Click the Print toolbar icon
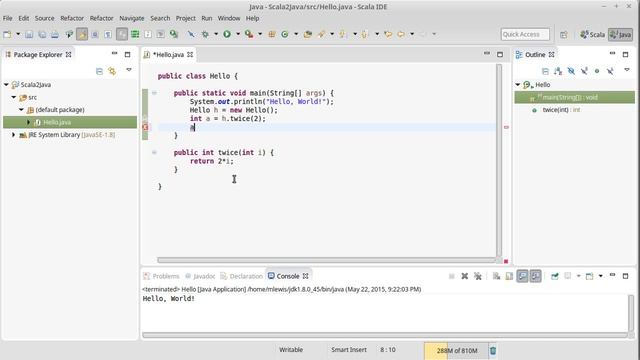Screen dimensions: 640x360 coord(55,34)
